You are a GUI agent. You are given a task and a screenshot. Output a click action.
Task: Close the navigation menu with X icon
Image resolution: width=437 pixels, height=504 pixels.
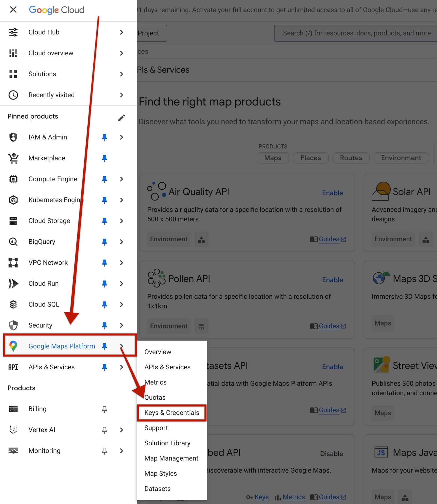click(x=13, y=10)
